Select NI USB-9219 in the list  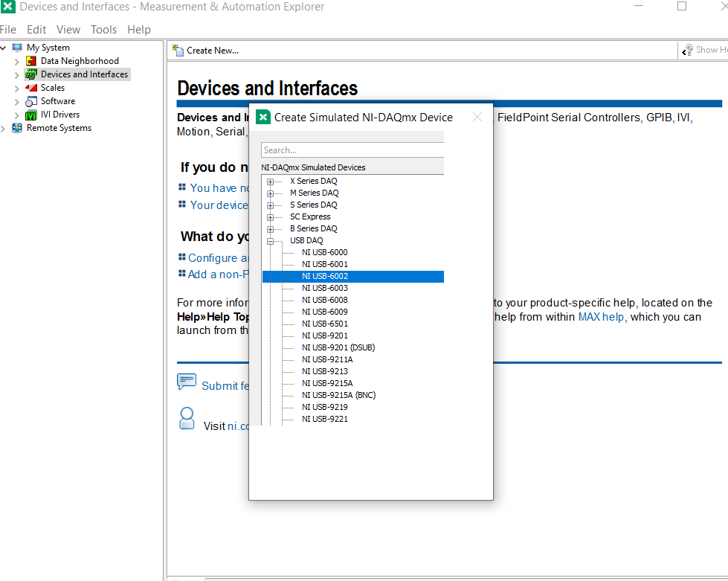click(324, 407)
